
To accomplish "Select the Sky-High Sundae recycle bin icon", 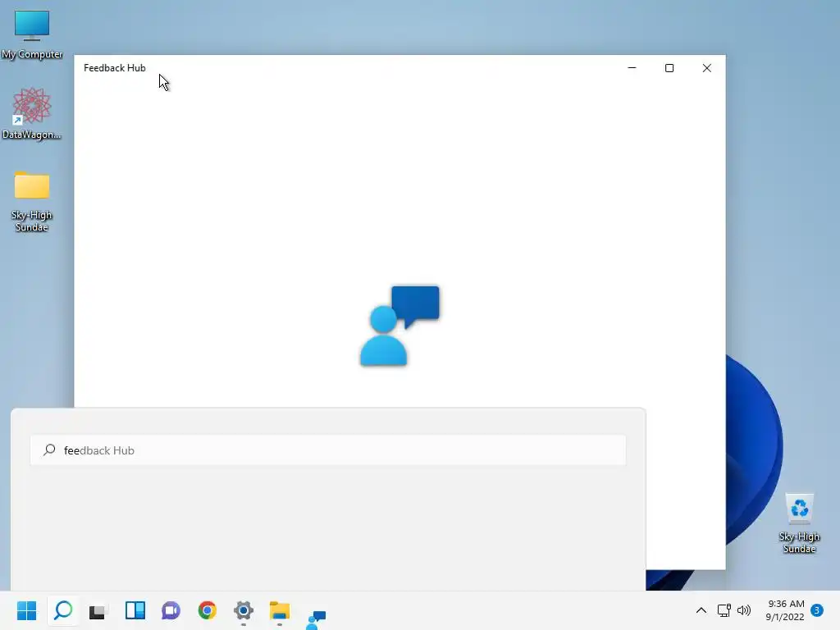I will pos(799,523).
